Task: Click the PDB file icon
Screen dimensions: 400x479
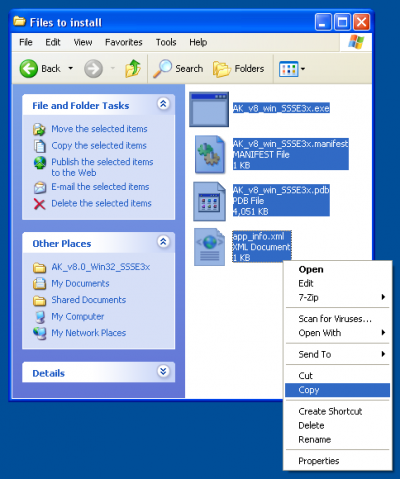Action: [x=209, y=201]
